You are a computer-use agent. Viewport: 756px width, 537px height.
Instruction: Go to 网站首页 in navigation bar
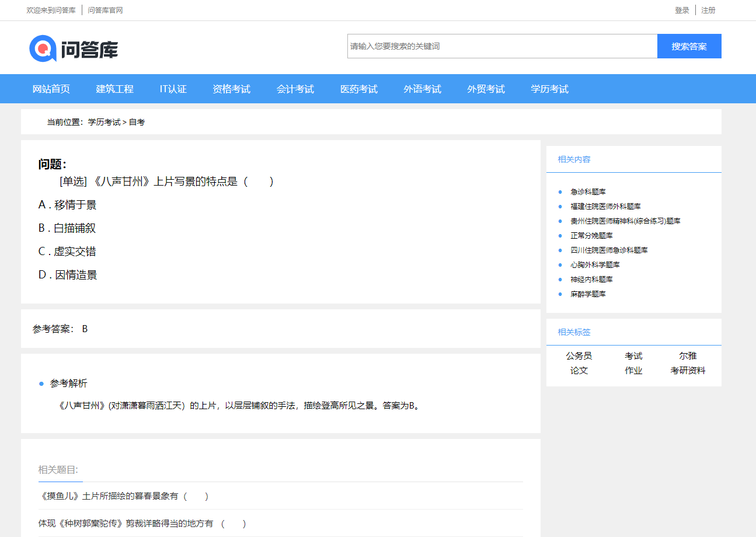51,89
